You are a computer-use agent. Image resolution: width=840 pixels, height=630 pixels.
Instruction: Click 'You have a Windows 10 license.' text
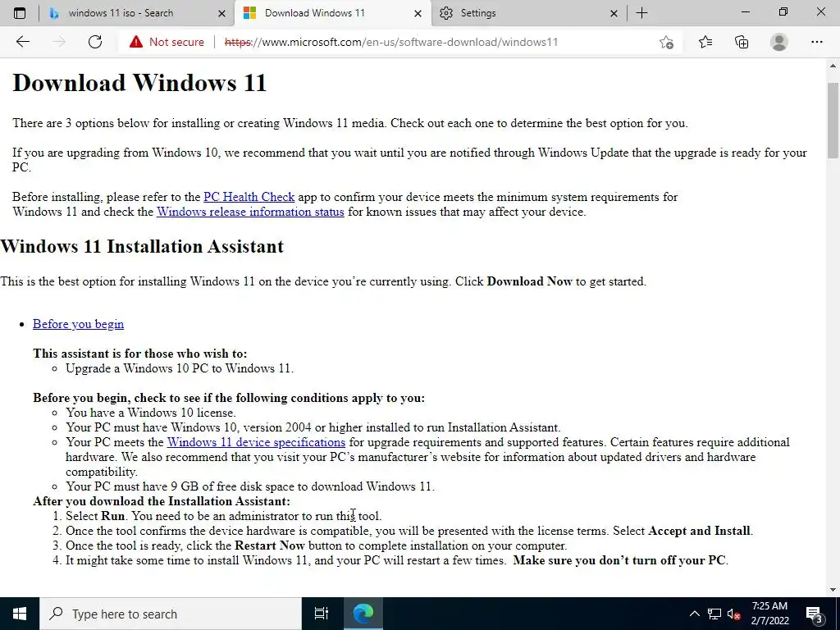(151, 413)
